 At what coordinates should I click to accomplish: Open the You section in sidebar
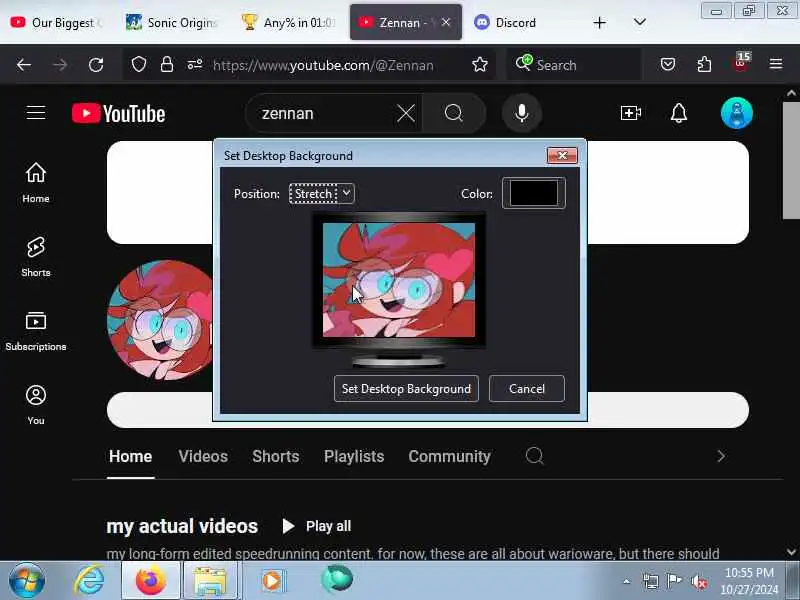(x=36, y=405)
